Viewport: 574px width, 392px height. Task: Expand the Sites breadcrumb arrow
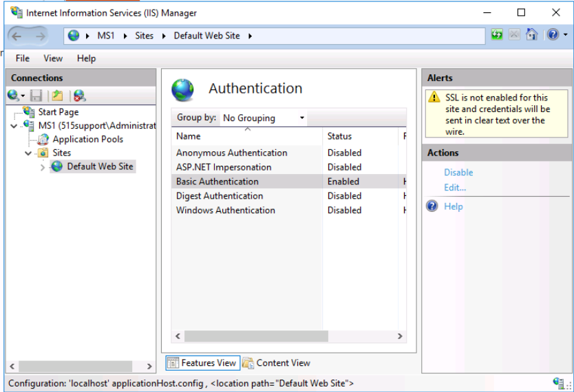coord(164,36)
